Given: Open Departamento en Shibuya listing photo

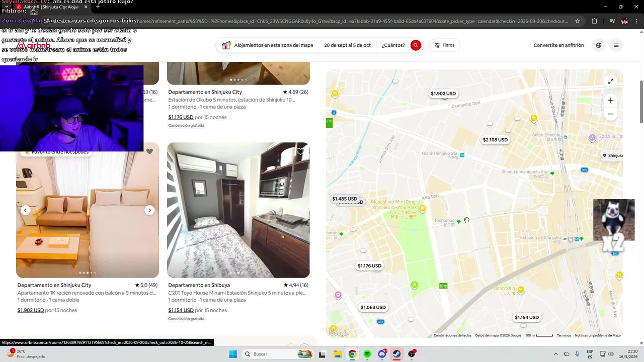Looking at the screenshot, I should pyautogui.click(x=238, y=210).
